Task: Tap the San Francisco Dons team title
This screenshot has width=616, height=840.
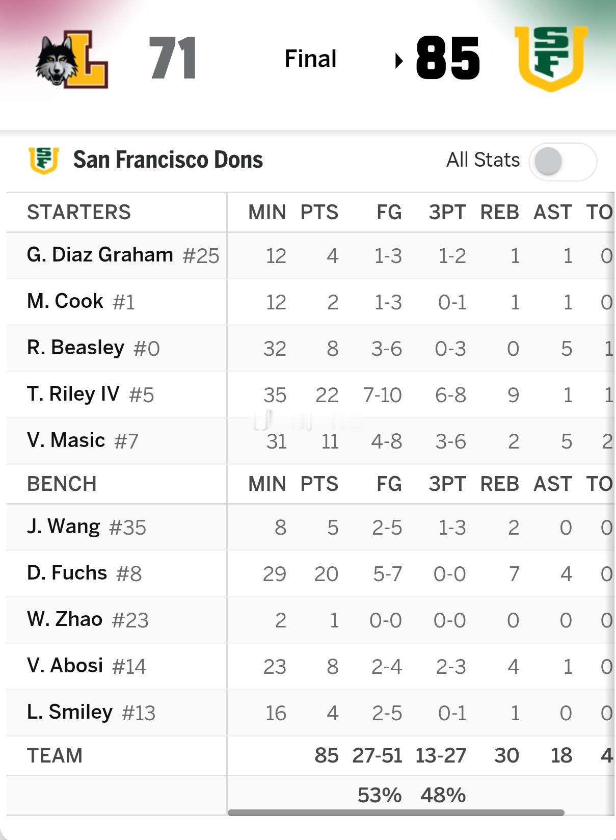Action: coord(168,160)
